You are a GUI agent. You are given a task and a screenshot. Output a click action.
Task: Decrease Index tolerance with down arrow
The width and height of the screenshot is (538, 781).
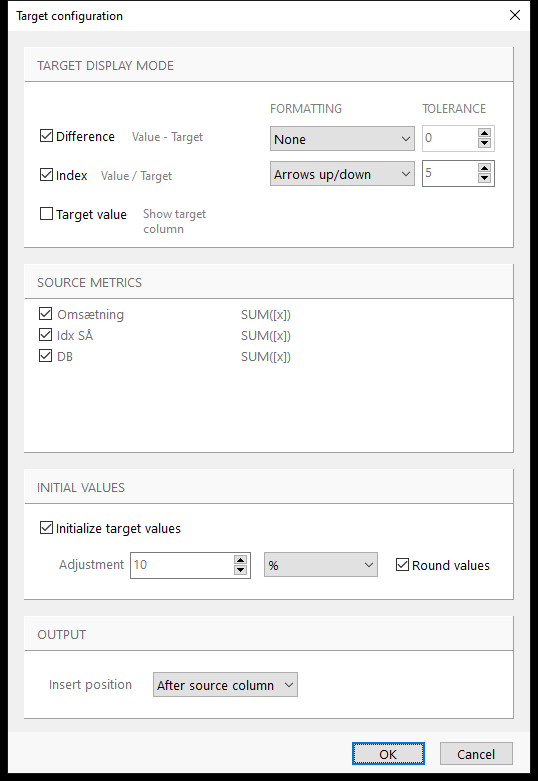(x=484, y=178)
